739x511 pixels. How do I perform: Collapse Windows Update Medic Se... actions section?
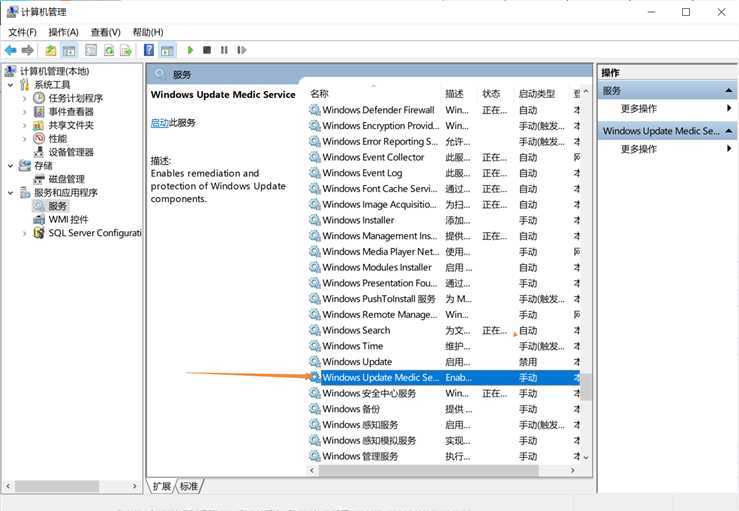pyautogui.click(x=729, y=131)
